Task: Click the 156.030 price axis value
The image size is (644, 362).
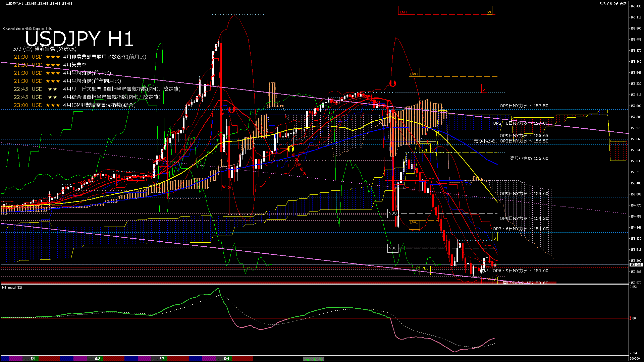Action: (x=636, y=161)
